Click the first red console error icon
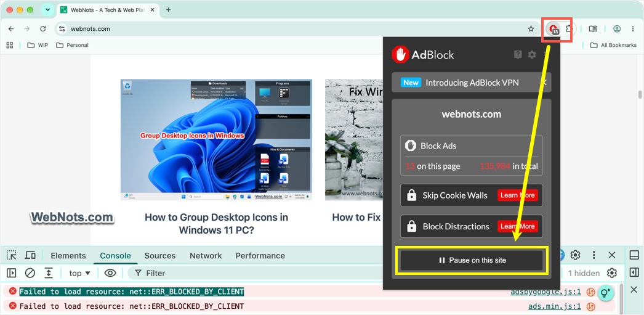Screen dimensions: 644x315 pyautogui.click(x=13, y=292)
